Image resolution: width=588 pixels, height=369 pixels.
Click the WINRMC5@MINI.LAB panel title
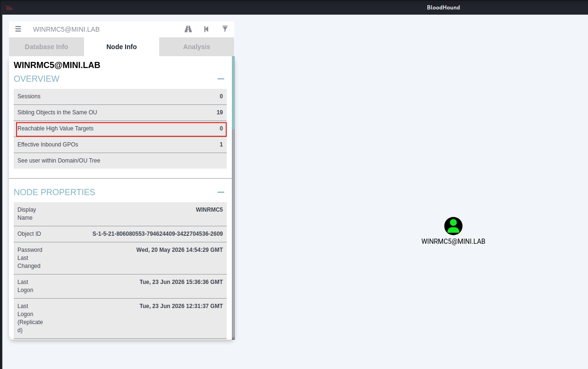(57, 65)
